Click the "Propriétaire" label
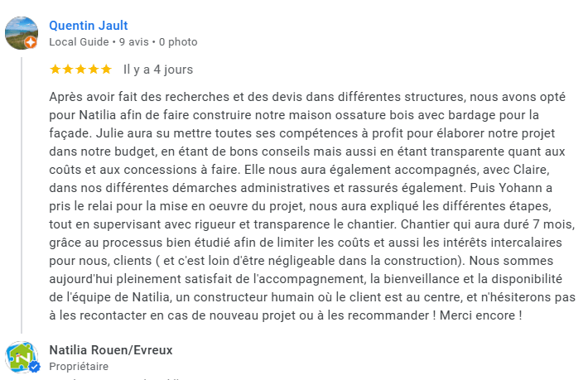Viewport: 588px width, 380px height. pyautogui.click(x=79, y=366)
